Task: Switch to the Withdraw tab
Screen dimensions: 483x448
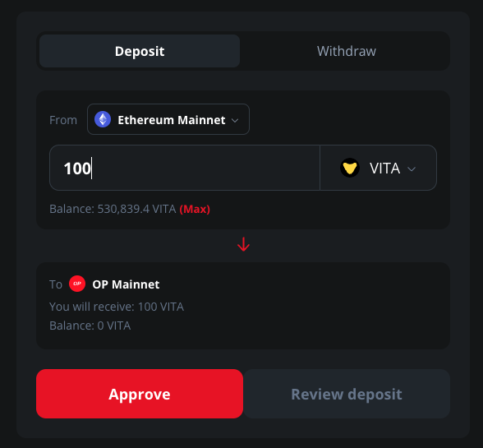Action: pyautogui.click(x=347, y=51)
